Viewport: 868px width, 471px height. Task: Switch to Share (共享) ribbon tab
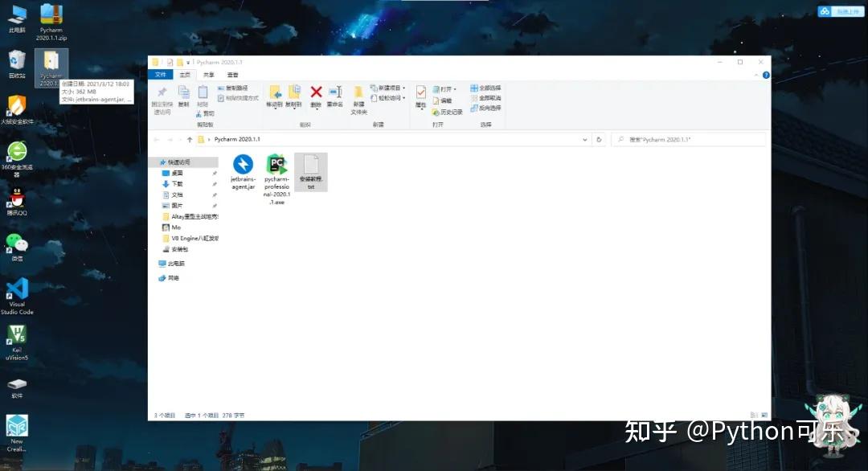click(209, 75)
